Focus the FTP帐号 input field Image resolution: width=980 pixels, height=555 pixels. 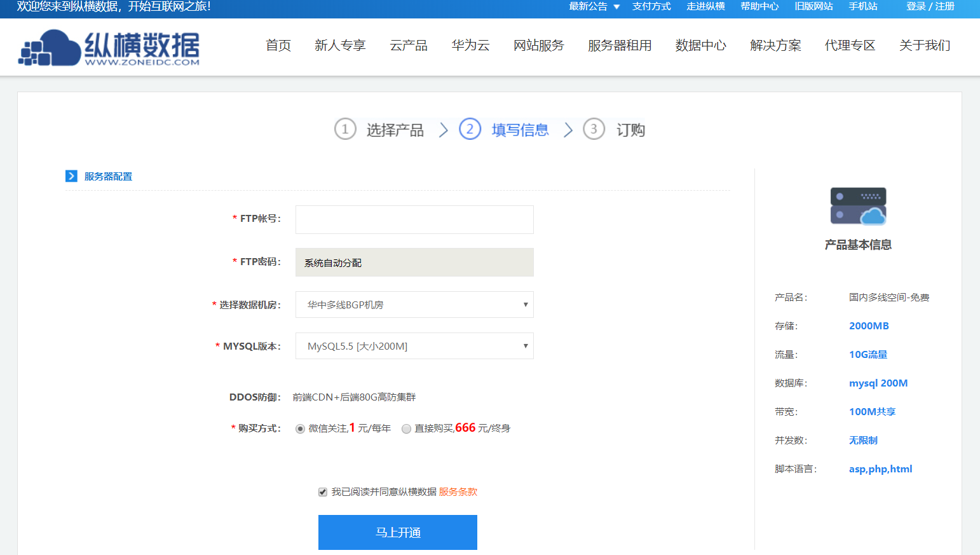coord(414,219)
